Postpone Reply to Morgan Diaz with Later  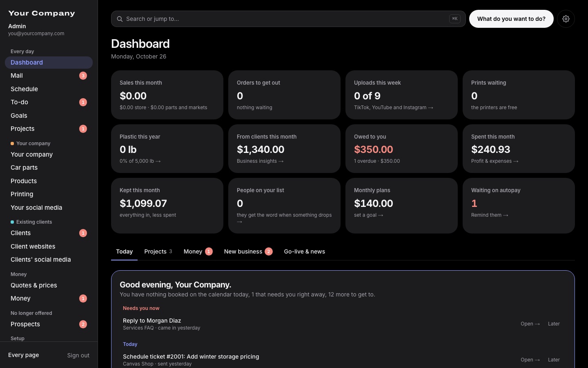tap(554, 324)
